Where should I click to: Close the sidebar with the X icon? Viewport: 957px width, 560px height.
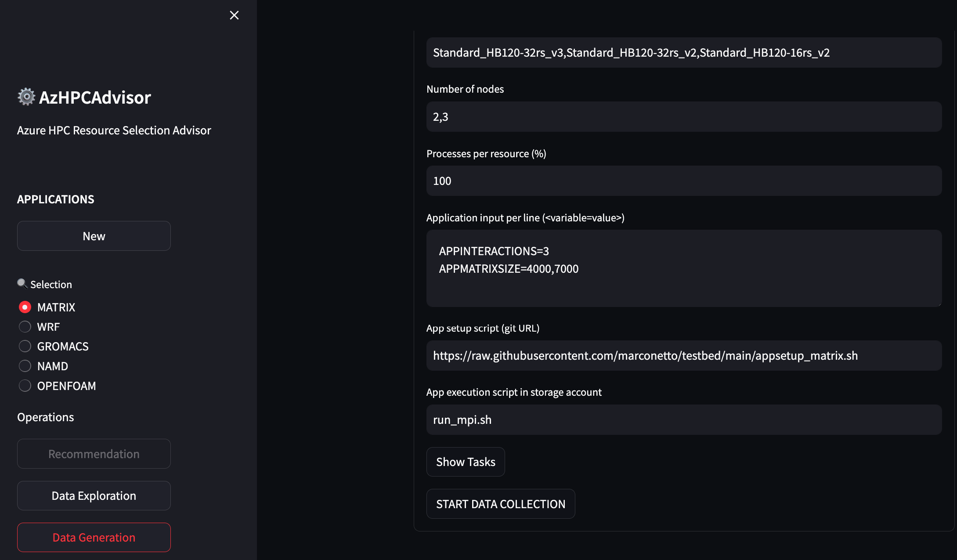(x=234, y=15)
